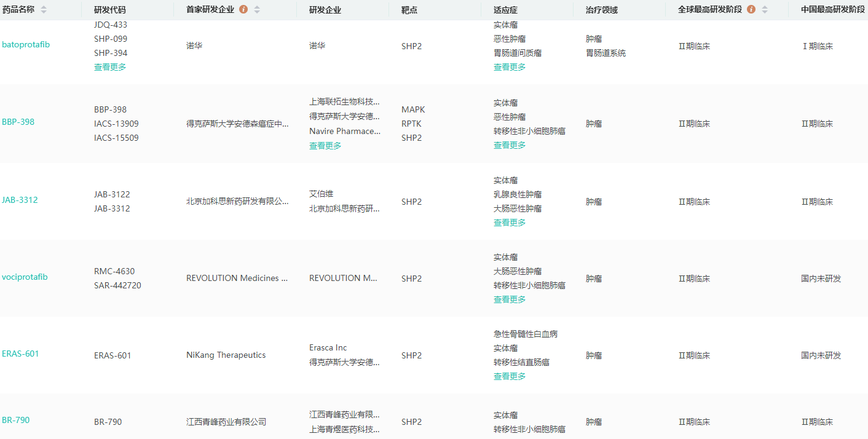
Task: Sort by 全球最高研发阶段 column arrows
Action: pyautogui.click(x=765, y=10)
